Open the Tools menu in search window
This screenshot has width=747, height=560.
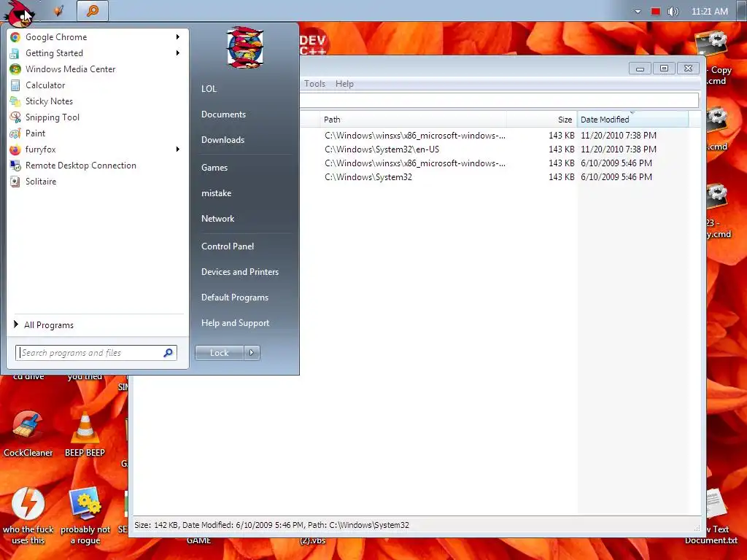(x=314, y=84)
